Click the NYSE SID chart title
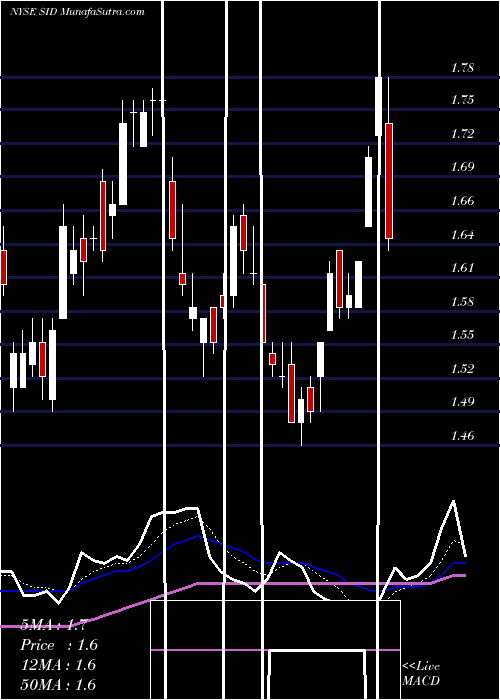The image size is (500, 700). tap(77, 12)
